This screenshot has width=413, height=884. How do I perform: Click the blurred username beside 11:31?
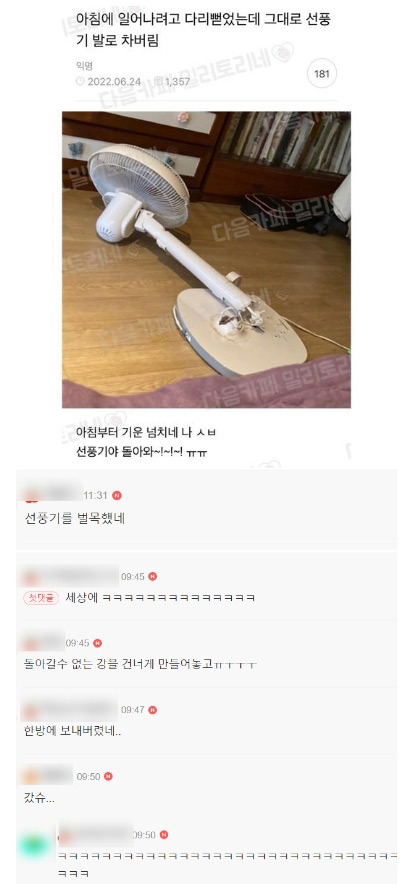53,494
